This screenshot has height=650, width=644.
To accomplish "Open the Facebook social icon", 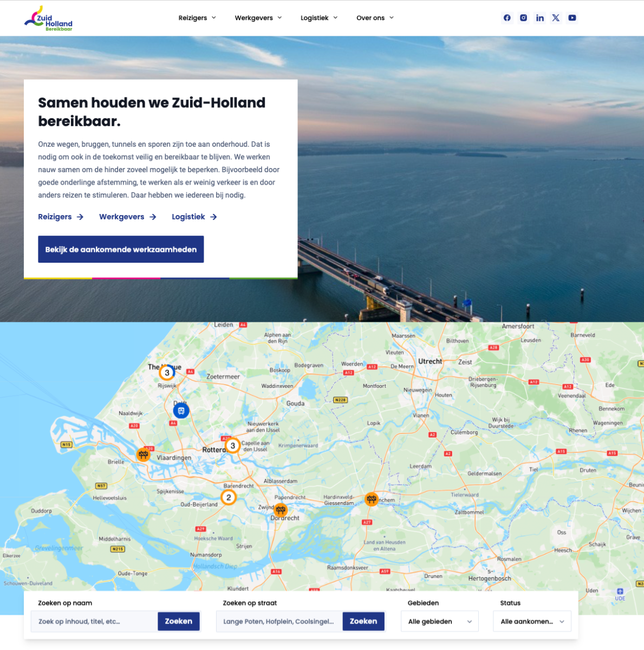I will point(507,18).
